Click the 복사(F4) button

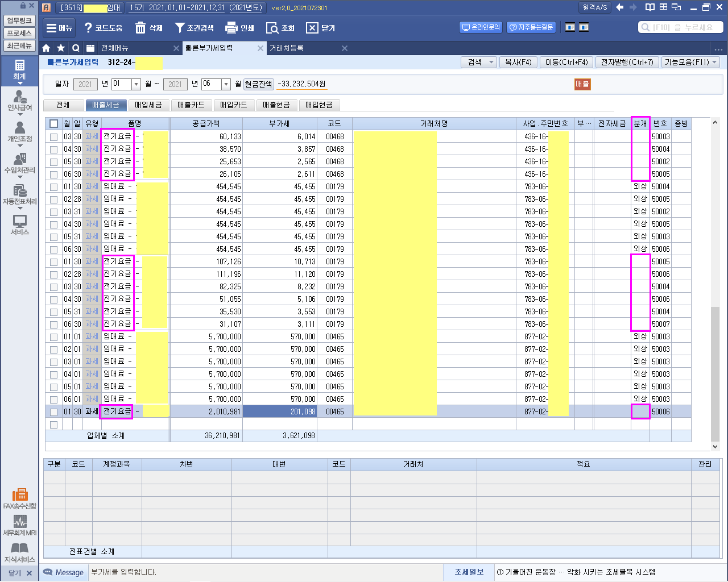click(518, 62)
